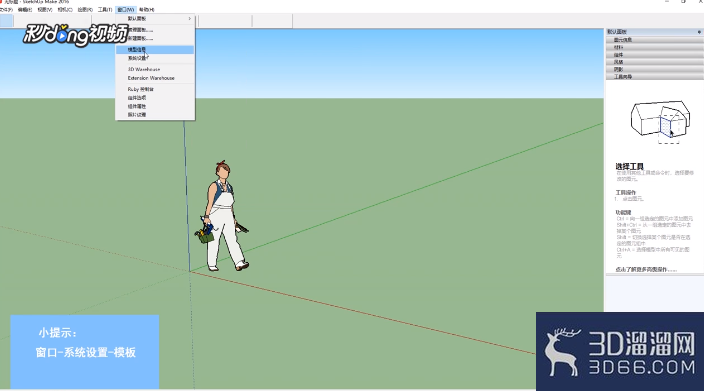Select 组件选项 in the window menu

click(x=155, y=98)
